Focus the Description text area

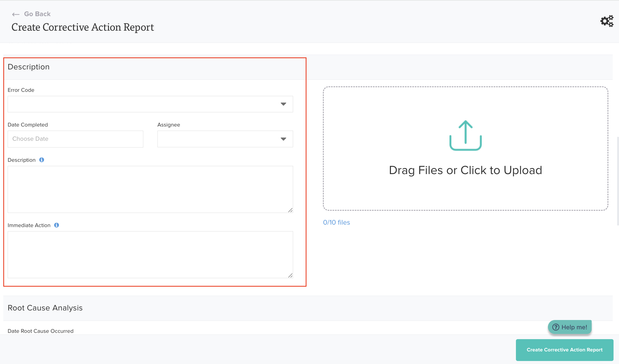pos(150,189)
